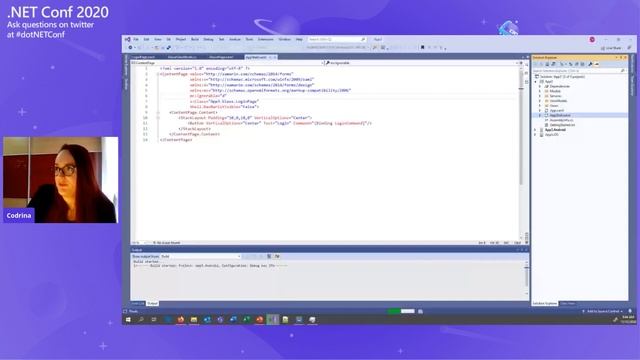Click the clear all output icon
The width and height of the screenshot is (640, 360).
point(269,256)
